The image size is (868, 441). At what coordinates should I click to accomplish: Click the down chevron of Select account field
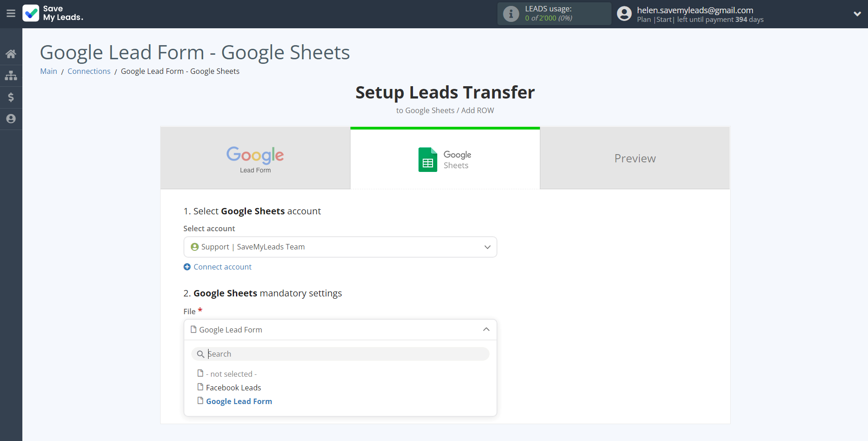487,247
